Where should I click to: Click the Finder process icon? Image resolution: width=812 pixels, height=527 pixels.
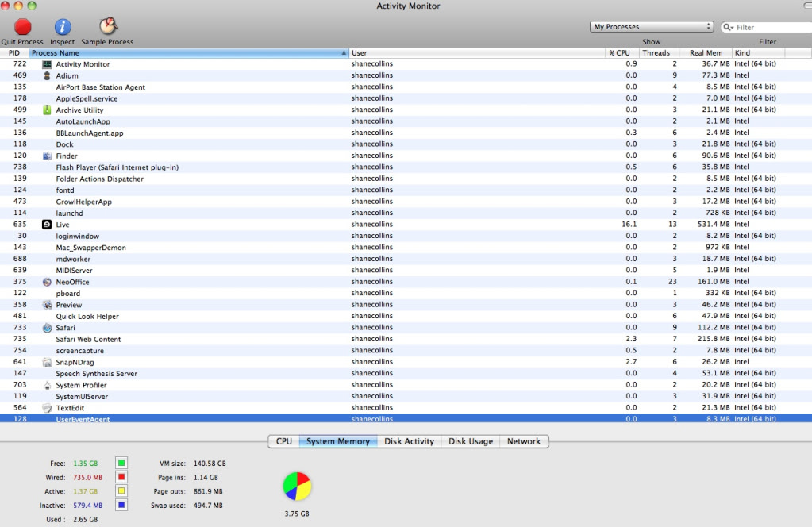pyautogui.click(x=47, y=156)
